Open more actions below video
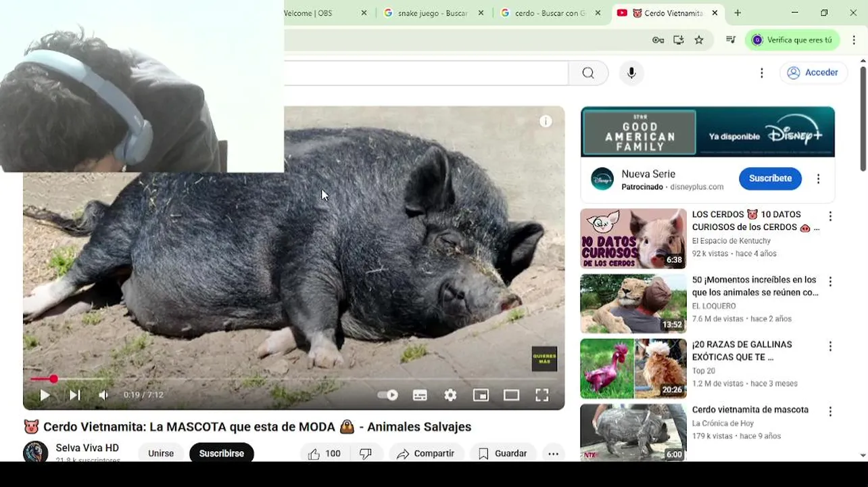Screen dimensions: 868x487 (x=553, y=454)
